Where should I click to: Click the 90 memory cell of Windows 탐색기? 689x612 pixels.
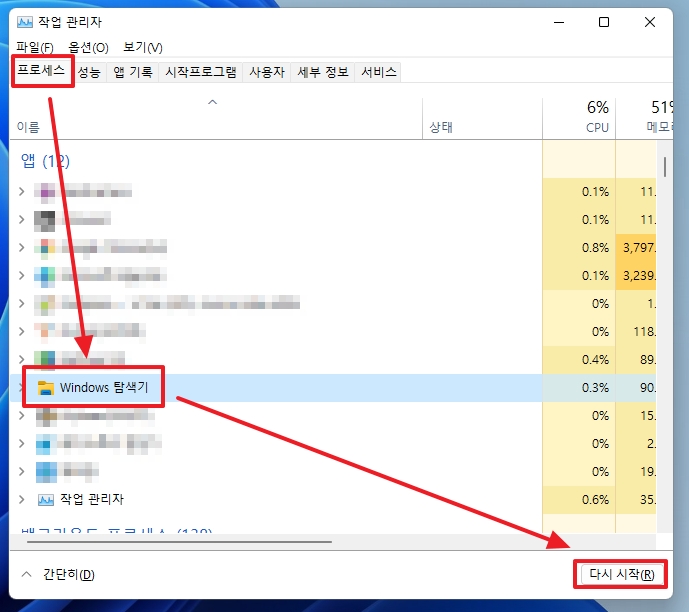coord(636,388)
